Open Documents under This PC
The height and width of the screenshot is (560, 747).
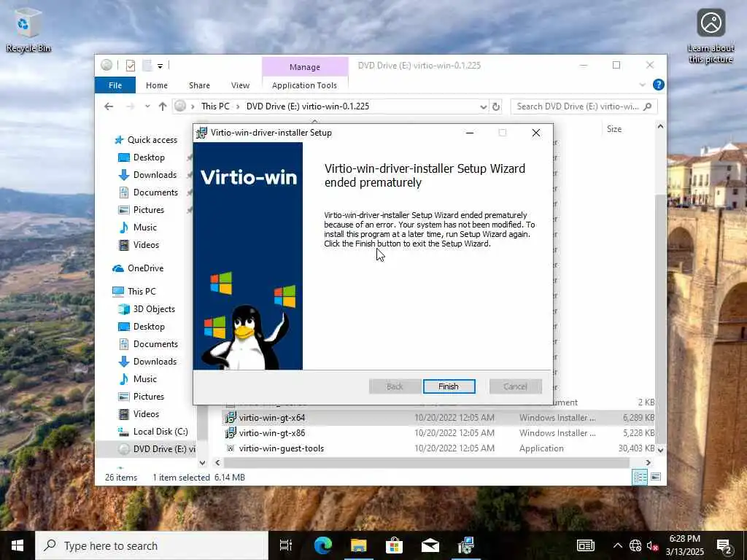point(155,344)
